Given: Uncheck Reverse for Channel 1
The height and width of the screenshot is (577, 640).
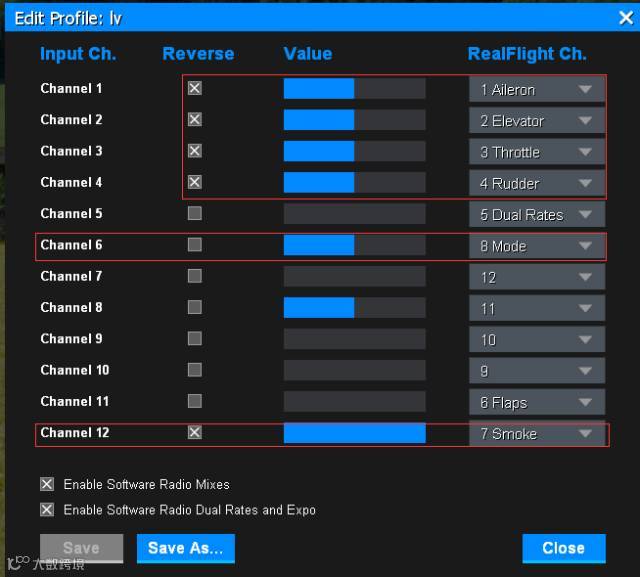Looking at the screenshot, I should (195, 88).
